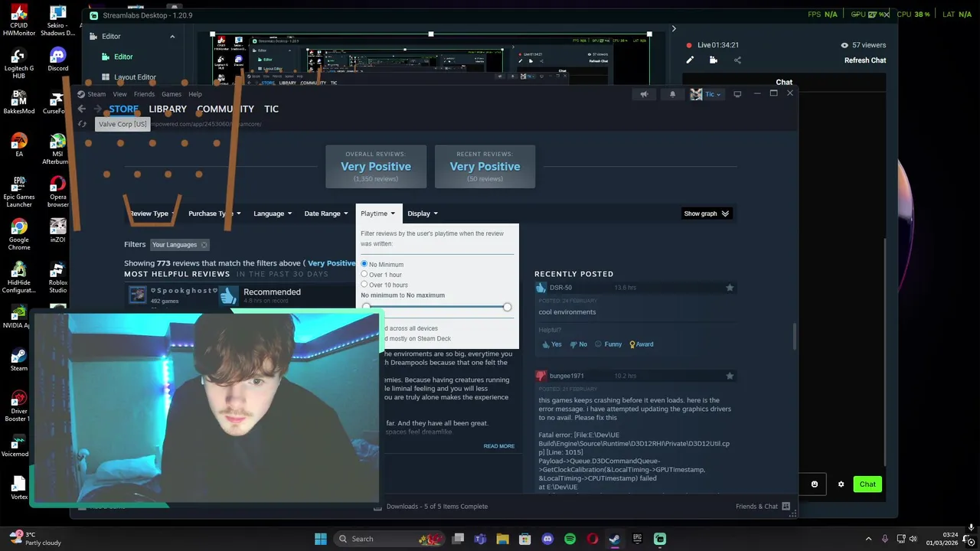Screen dimensions: 980x551
Task: Open File Explorer from the taskbar
Action: pyautogui.click(x=503, y=539)
